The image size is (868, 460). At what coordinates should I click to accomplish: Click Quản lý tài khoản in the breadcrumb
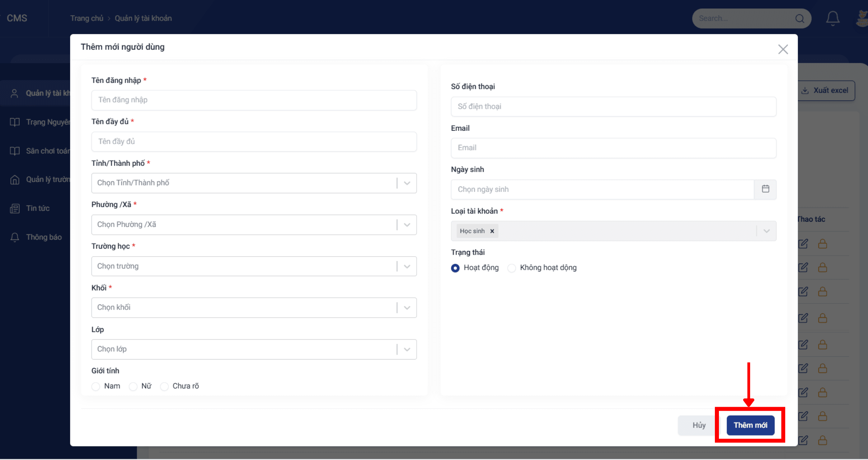pyautogui.click(x=143, y=18)
